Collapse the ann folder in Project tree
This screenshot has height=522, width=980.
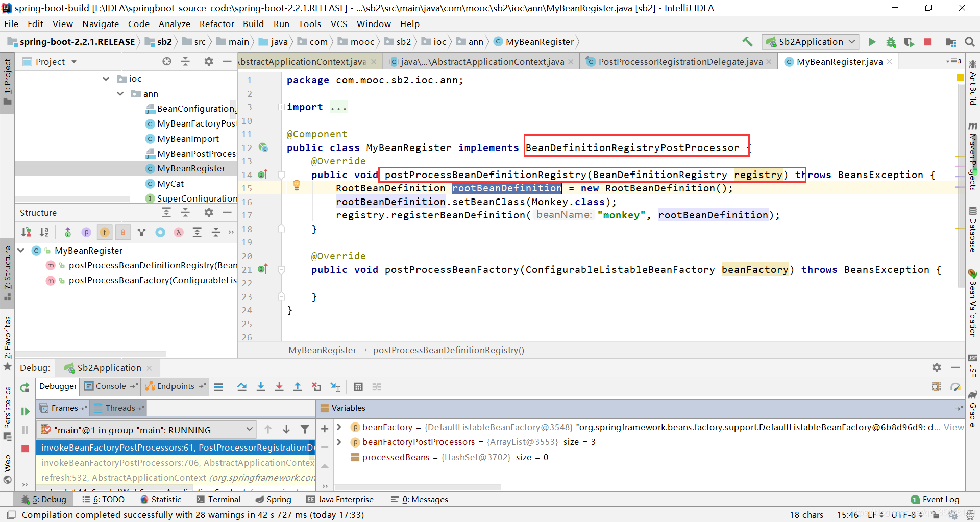coord(120,94)
